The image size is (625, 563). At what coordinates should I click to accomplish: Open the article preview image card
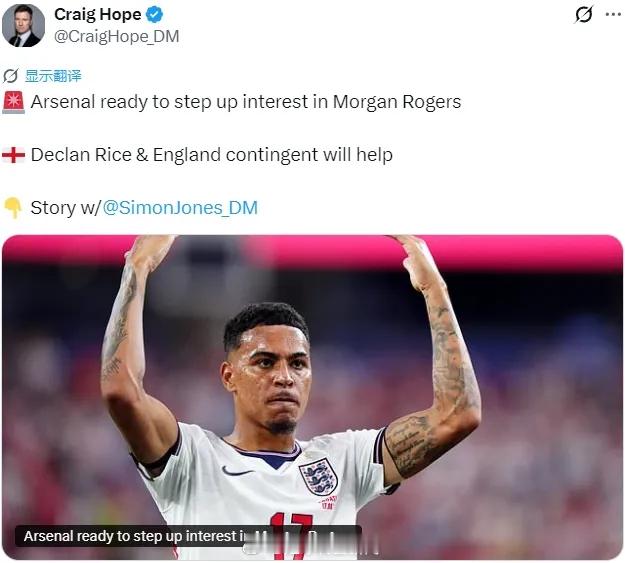312,397
